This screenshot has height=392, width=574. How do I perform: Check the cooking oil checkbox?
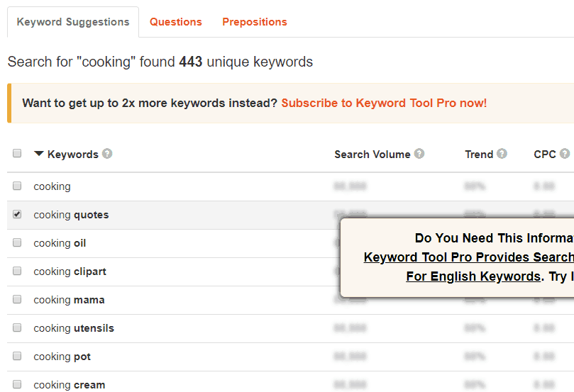(17, 242)
